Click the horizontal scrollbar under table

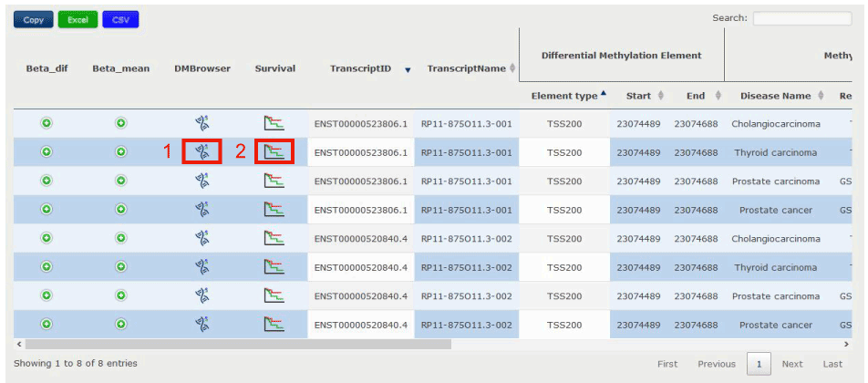click(x=237, y=345)
